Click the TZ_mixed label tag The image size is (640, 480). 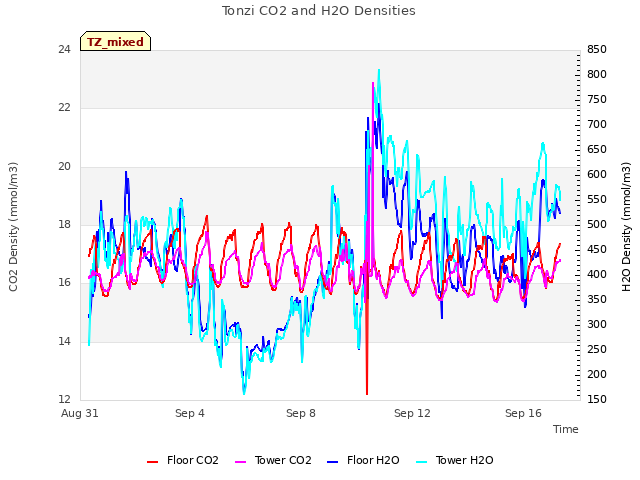pyautogui.click(x=116, y=41)
